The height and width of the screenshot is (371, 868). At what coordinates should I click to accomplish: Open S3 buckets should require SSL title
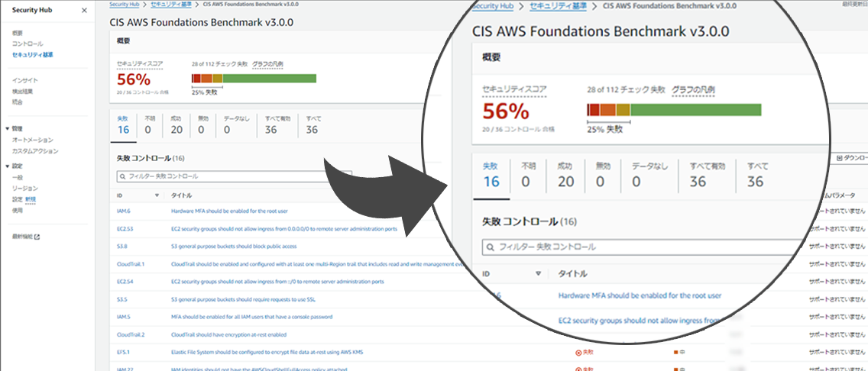244,300
